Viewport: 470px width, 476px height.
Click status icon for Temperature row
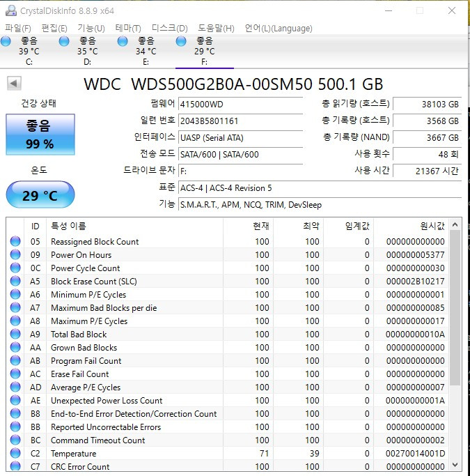coord(15,453)
